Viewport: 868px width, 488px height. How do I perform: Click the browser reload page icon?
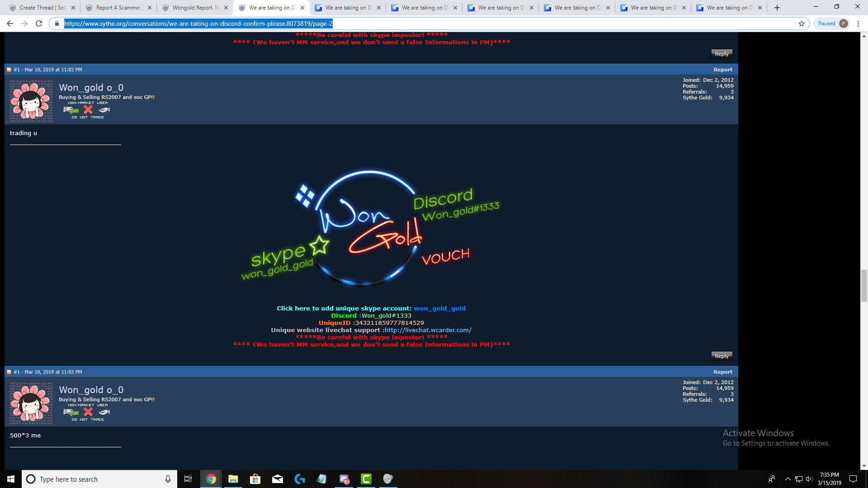(x=39, y=23)
